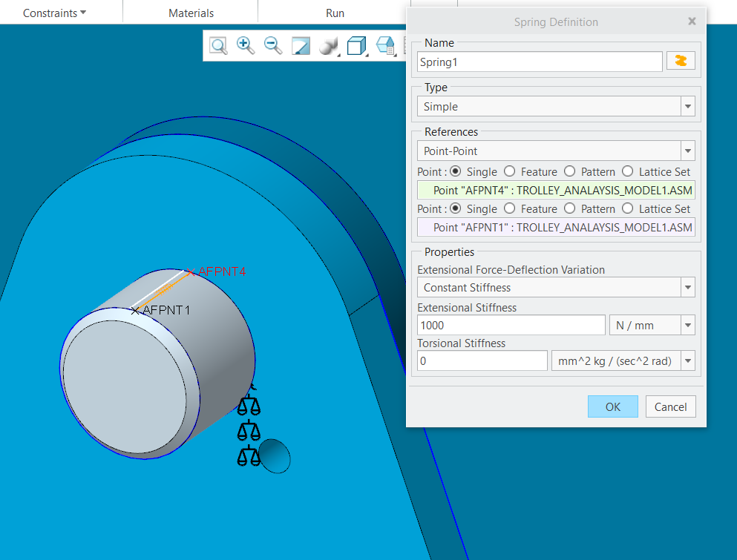Select the refit view icon

[301, 45]
